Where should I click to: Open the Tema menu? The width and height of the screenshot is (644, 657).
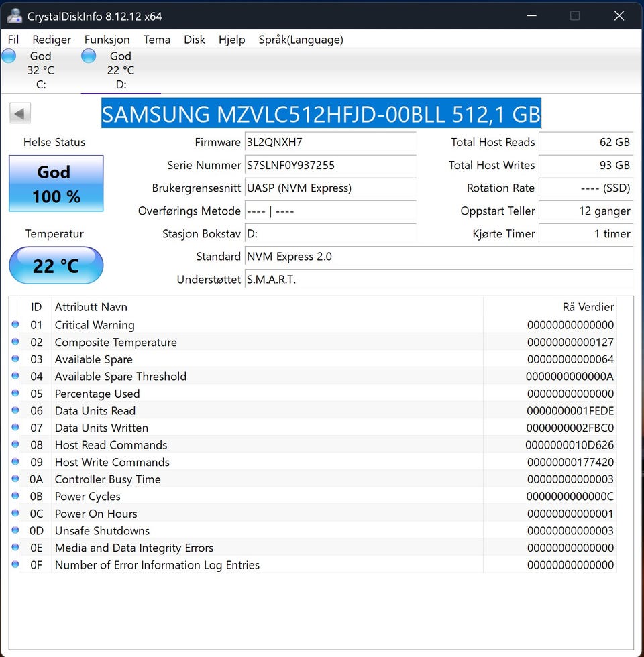[x=157, y=40]
